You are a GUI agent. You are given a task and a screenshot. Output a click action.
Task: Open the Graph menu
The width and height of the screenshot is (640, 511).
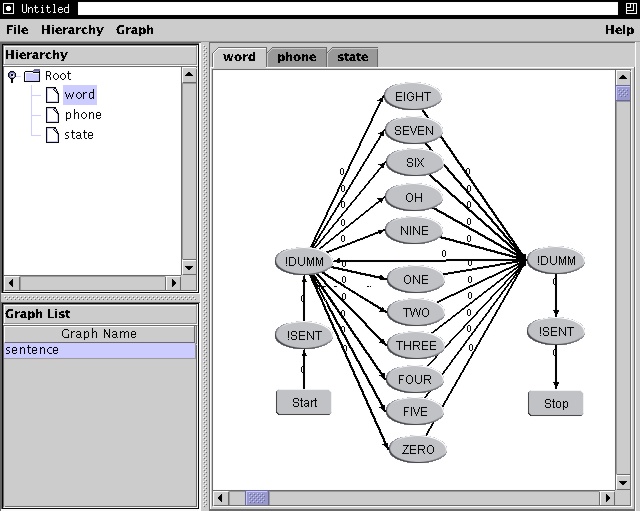click(135, 30)
